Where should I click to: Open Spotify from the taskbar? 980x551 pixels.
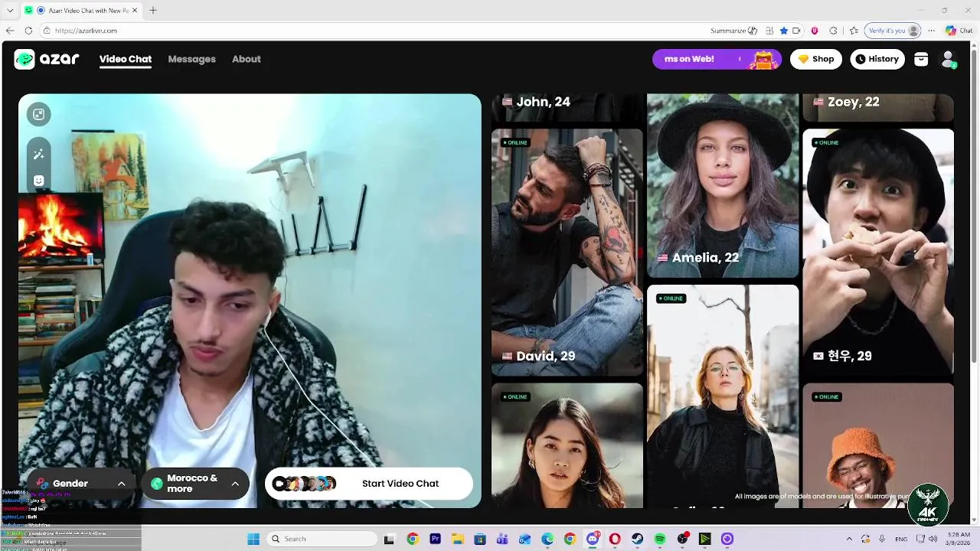point(660,539)
